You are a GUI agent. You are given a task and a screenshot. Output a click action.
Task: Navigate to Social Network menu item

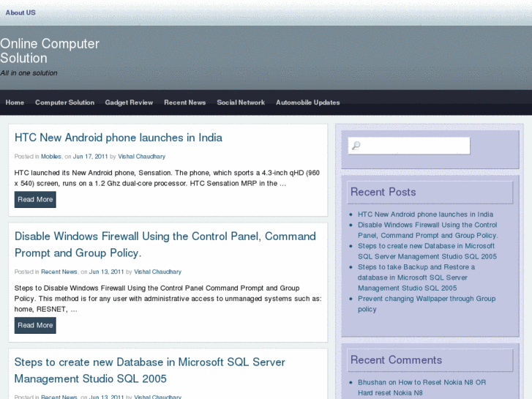tap(241, 102)
